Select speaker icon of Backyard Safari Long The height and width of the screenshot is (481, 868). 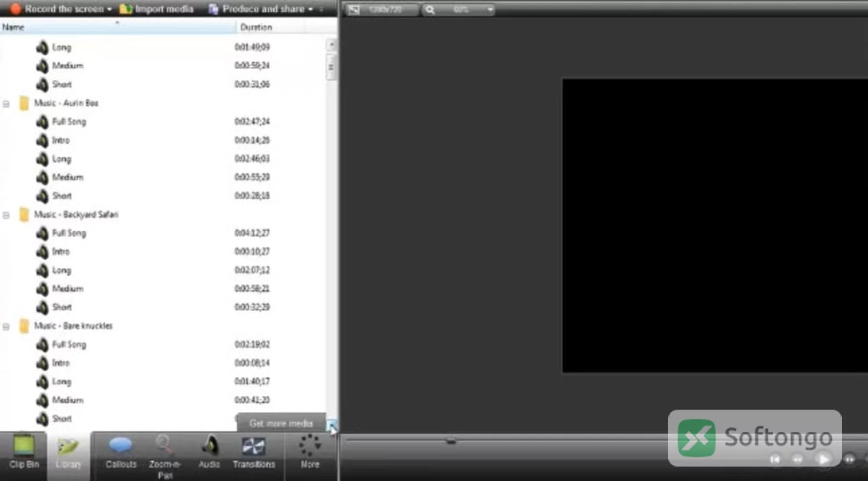(42, 270)
